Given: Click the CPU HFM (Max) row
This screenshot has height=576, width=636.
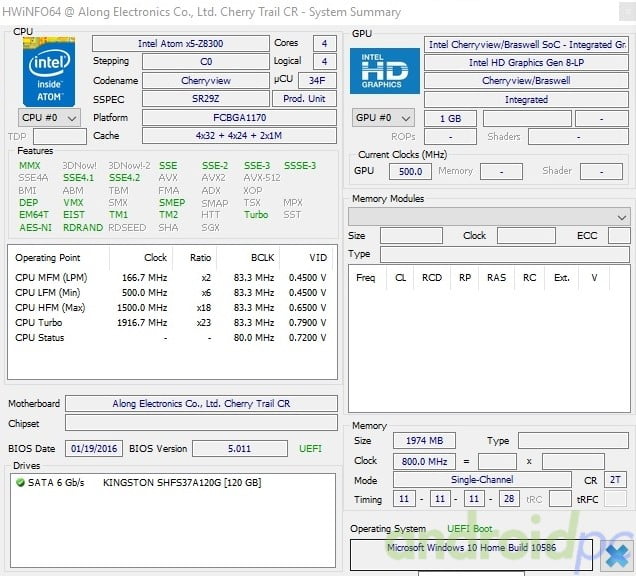Looking at the screenshot, I should click(171, 308).
